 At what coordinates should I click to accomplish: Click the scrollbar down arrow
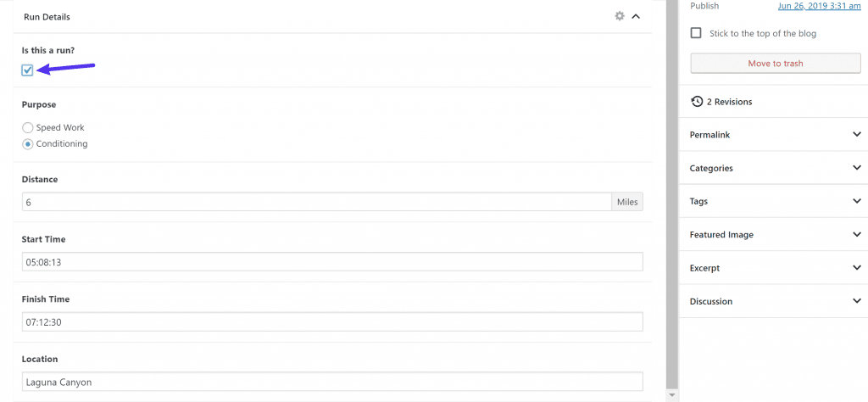click(x=672, y=395)
